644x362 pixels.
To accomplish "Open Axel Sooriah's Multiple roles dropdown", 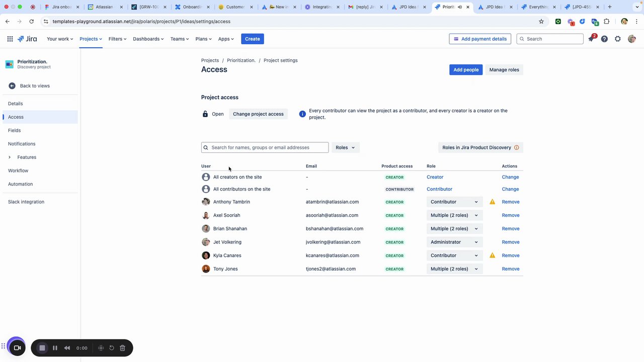I will click(455, 215).
